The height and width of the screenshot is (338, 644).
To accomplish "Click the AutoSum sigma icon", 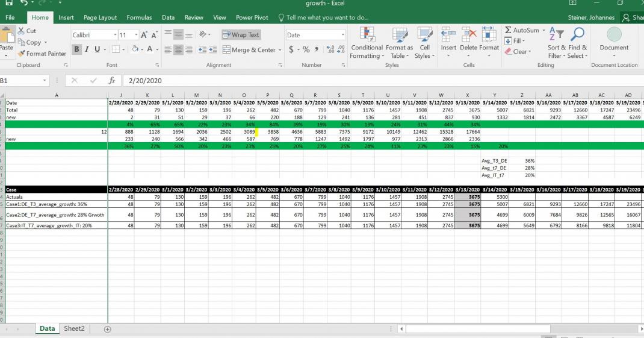I will coord(509,30).
